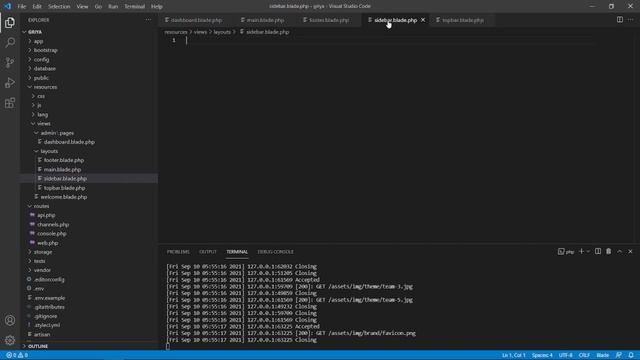Screen dimensions: 640x360
Task: Open the Explorer view in activity bar
Action: [x=10, y=22]
